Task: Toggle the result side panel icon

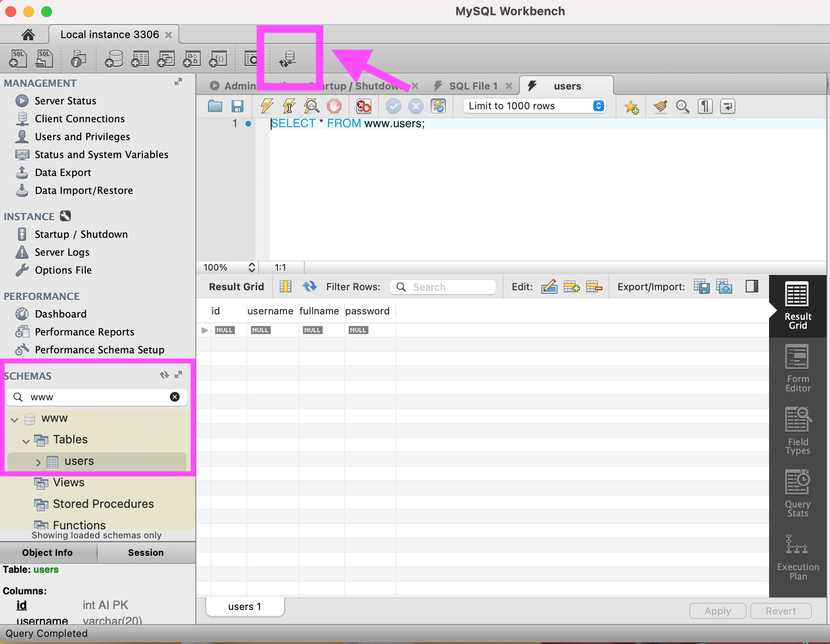Action: pos(752,286)
